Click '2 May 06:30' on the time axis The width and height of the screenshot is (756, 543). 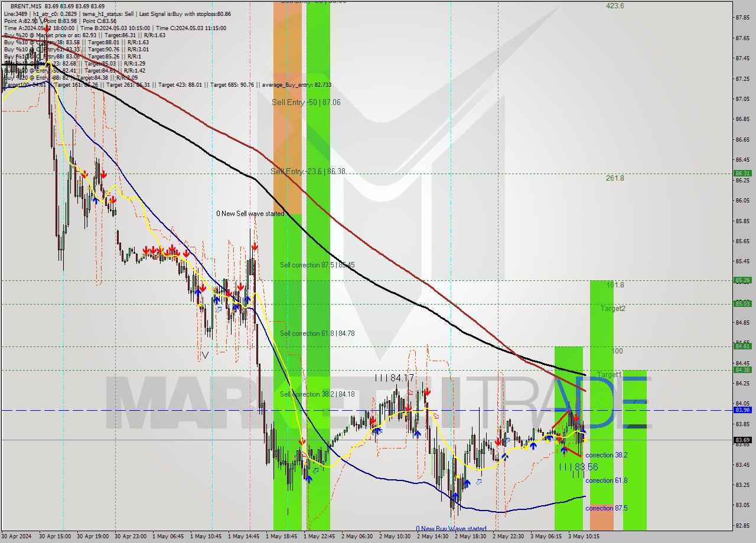(357, 537)
